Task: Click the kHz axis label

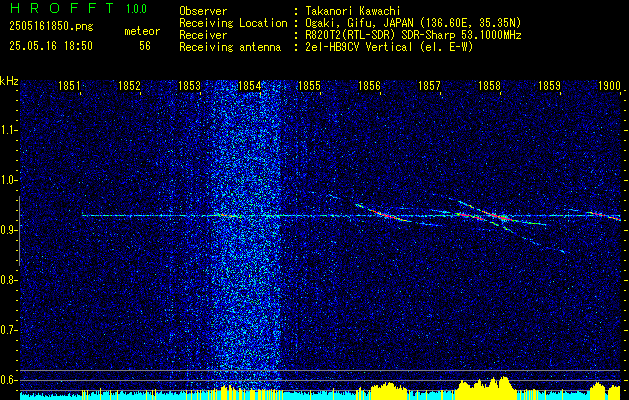Action: (9, 81)
